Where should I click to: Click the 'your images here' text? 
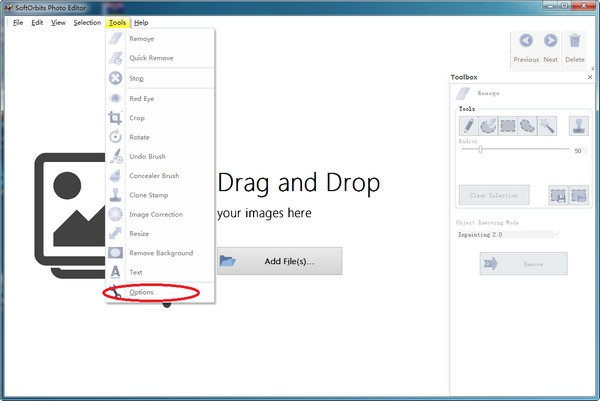(x=264, y=213)
